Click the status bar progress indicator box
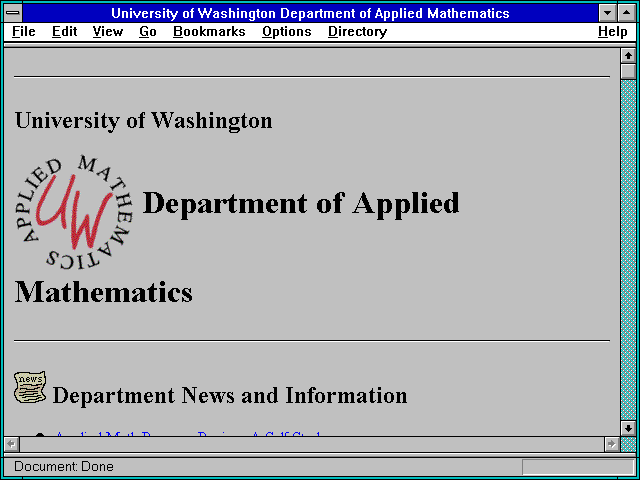The height and width of the screenshot is (480, 640). click(578, 467)
